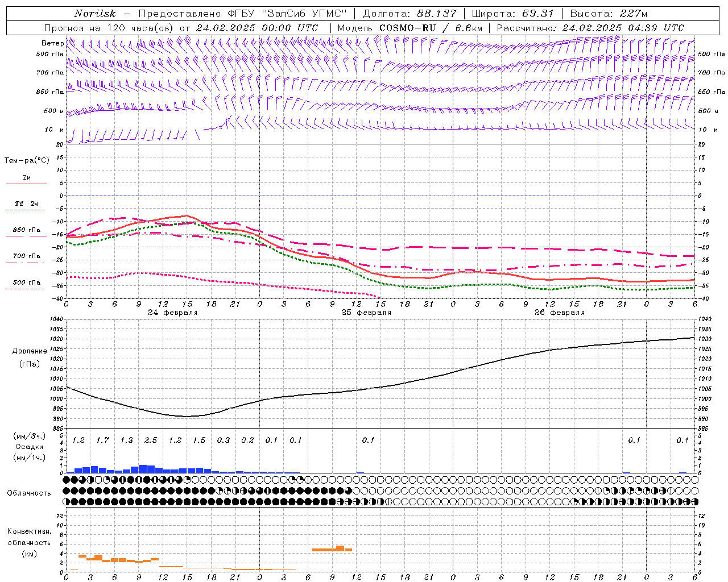This screenshot has width=728, height=582.
Task: Click the "Рассчитано: 24.02.2025 04:39 UTC" timestamp
Action: (590, 28)
